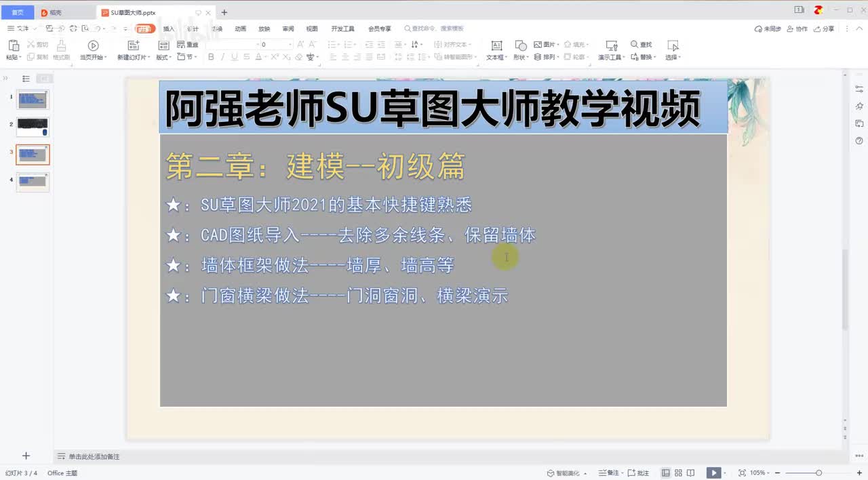Switch to the 开发工具 Developer tab
This screenshot has height=480, width=868.
(x=342, y=28)
